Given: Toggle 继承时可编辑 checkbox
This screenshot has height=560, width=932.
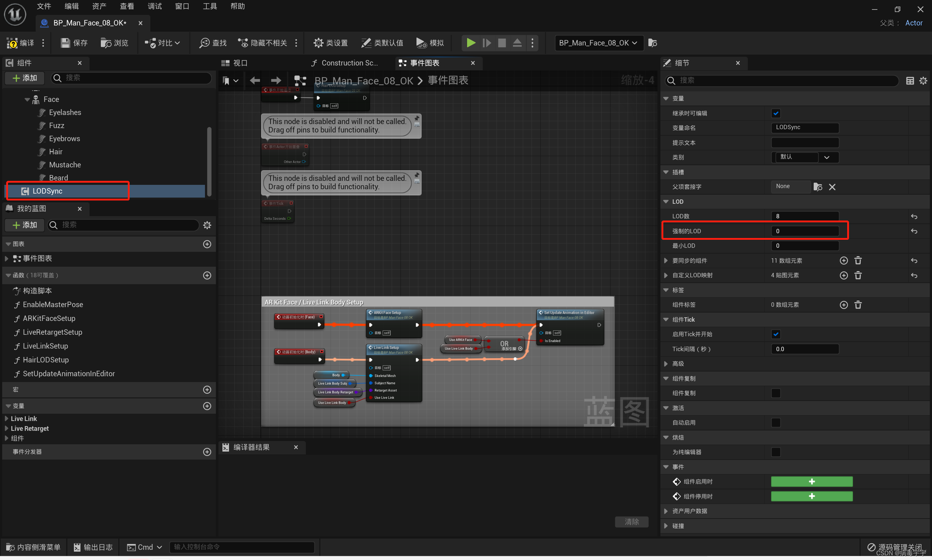Looking at the screenshot, I should (776, 113).
